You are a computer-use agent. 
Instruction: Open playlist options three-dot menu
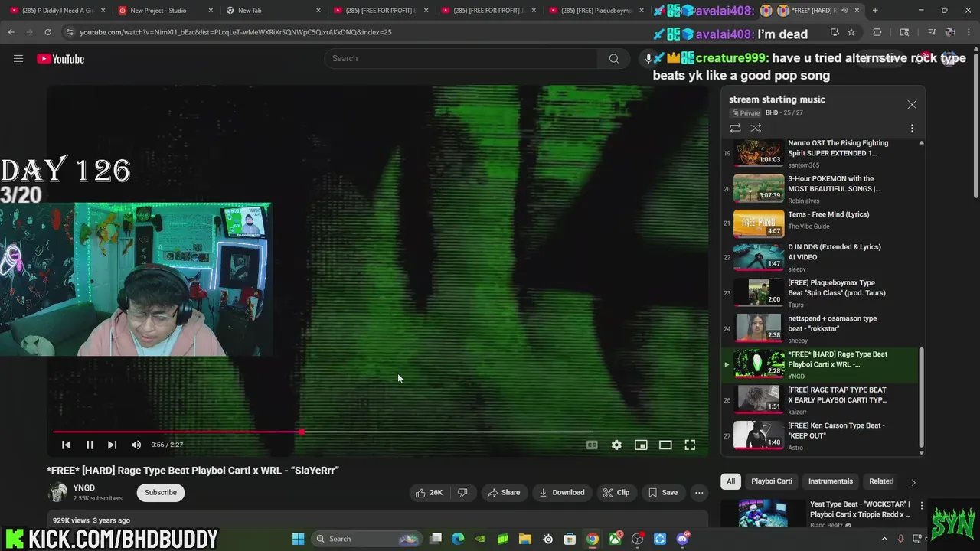912,129
